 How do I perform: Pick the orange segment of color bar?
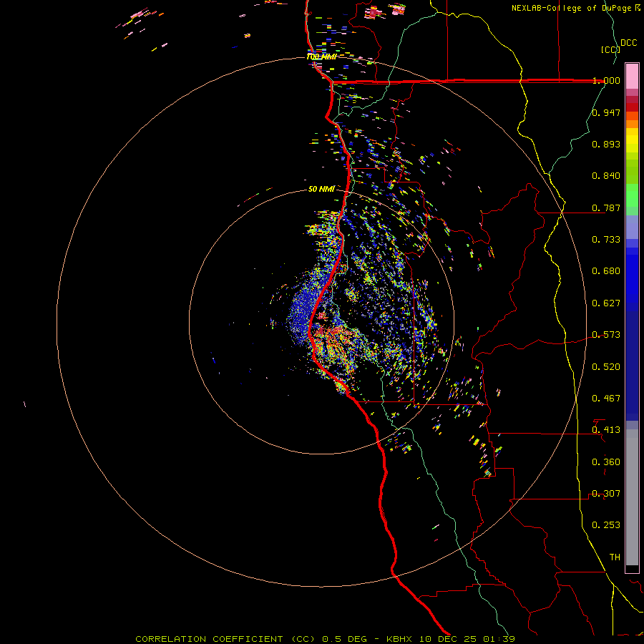tap(632, 124)
